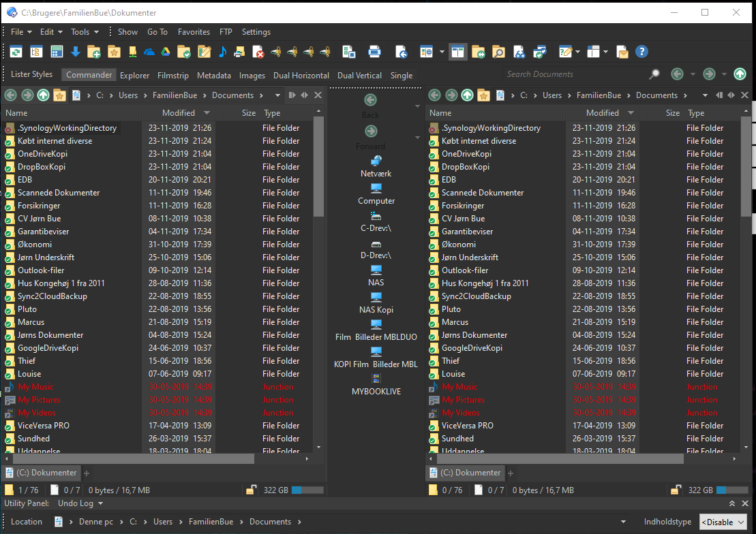Open the Indholdstype Disable combo box
756x534 pixels.
point(723,522)
